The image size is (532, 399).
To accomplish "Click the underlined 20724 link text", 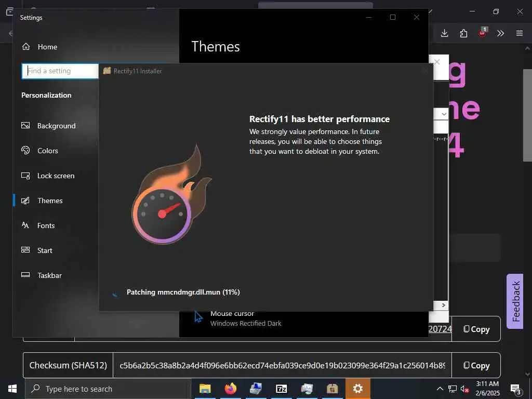I will [440, 329].
